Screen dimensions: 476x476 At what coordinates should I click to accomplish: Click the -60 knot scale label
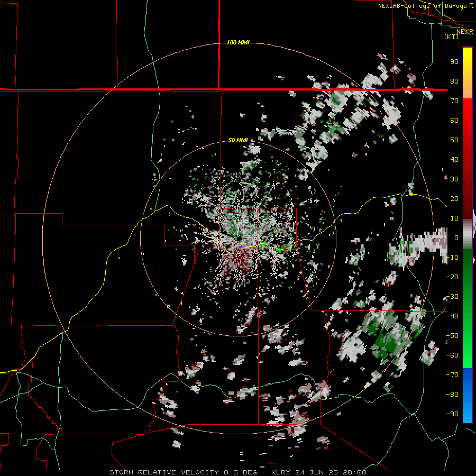pos(452,355)
